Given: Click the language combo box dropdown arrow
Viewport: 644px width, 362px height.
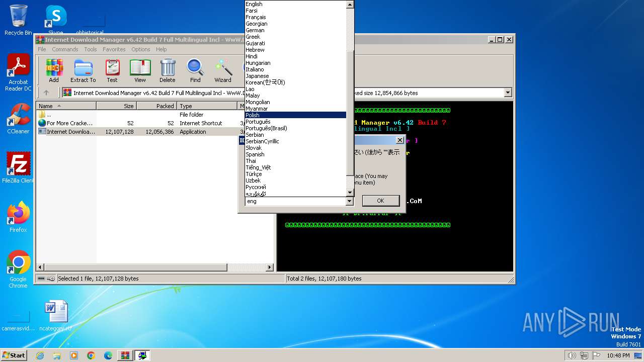Looking at the screenshot, I should [350, 201].
